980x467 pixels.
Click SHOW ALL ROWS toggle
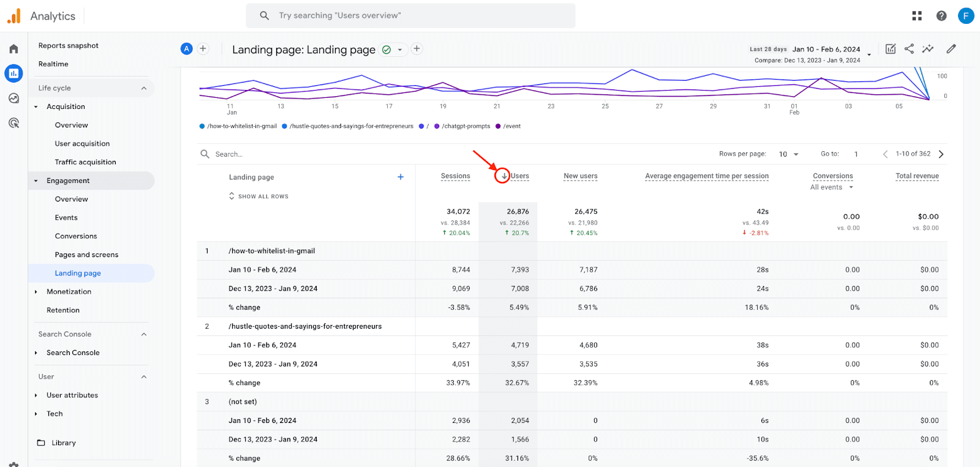coord(258,196)
